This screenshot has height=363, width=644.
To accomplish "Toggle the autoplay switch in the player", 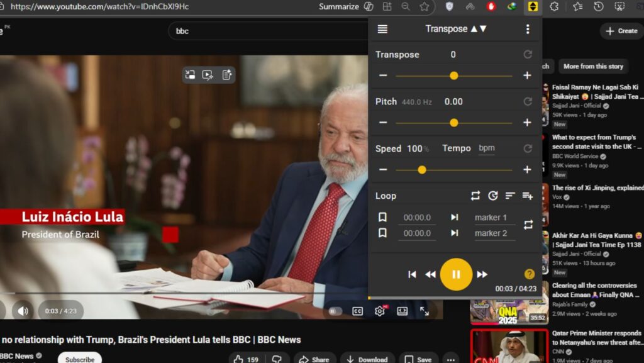I will [335, 311].
